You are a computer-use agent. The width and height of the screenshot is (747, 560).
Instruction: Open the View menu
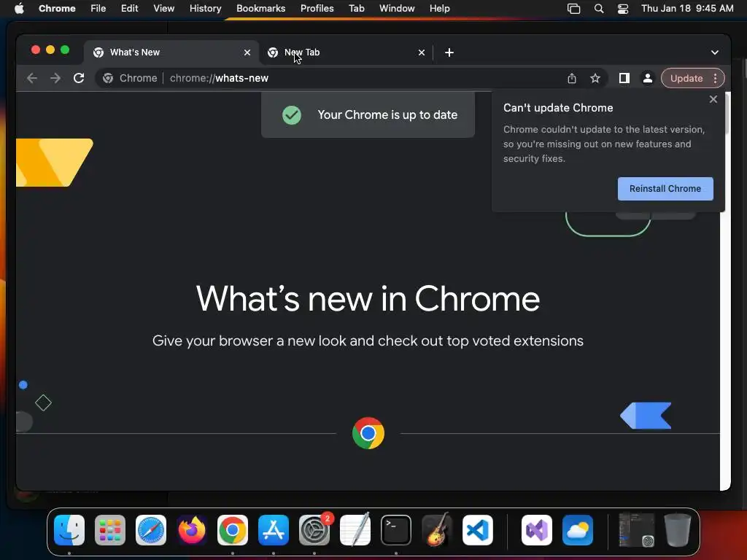[x=163, y=9]
